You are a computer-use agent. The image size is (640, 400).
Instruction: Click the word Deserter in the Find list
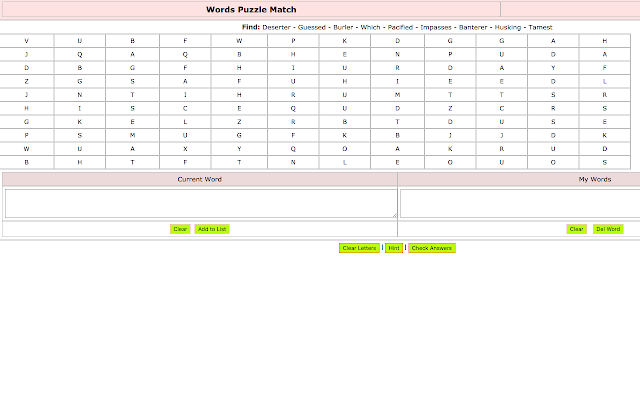tap(276, 27)
